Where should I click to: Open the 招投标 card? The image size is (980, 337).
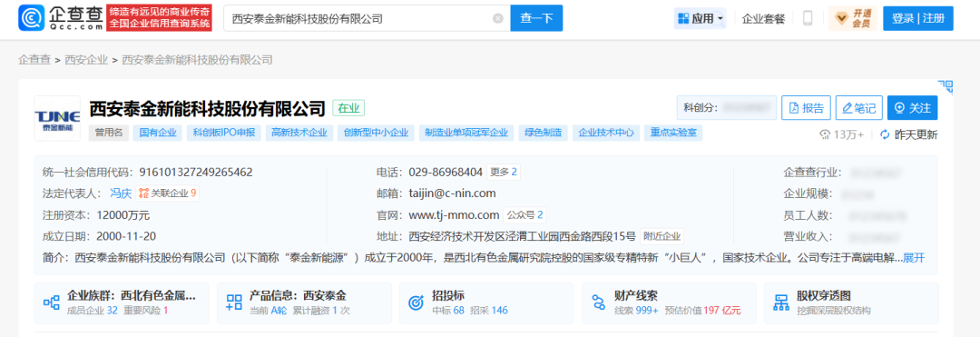[x=486, y=302]
